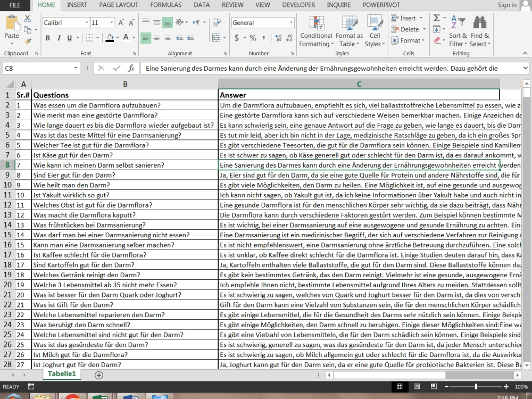This screenshot has height=399, width=532.
Task: Click Decrease Indent icon
Action: coord(180,38)
